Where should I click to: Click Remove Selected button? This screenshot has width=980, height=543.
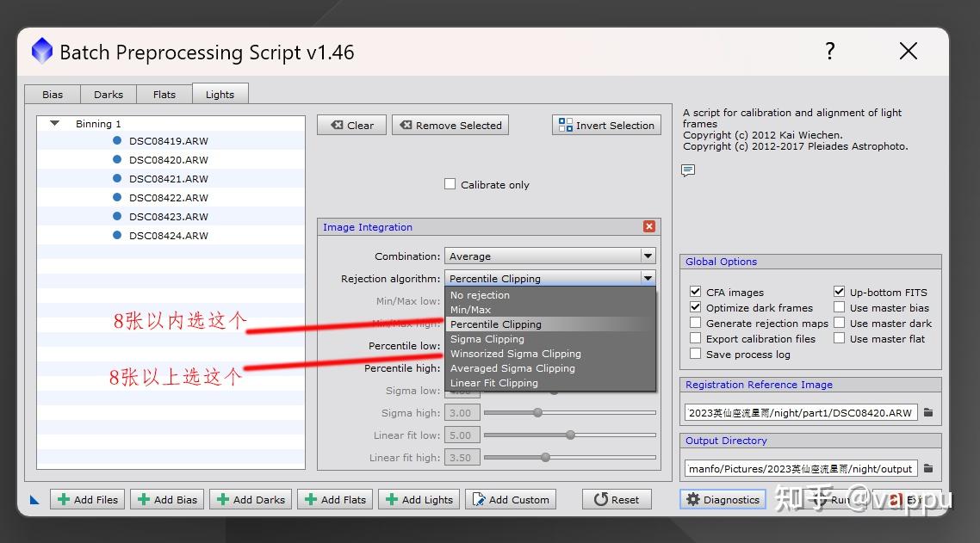(450, 125)
